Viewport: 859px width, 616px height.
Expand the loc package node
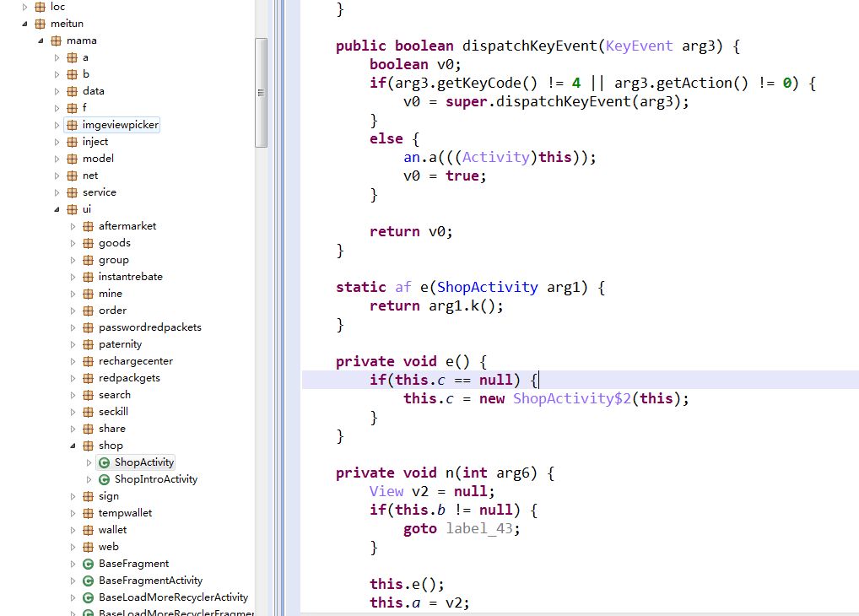pyautogui.click(x=24, y=7)
